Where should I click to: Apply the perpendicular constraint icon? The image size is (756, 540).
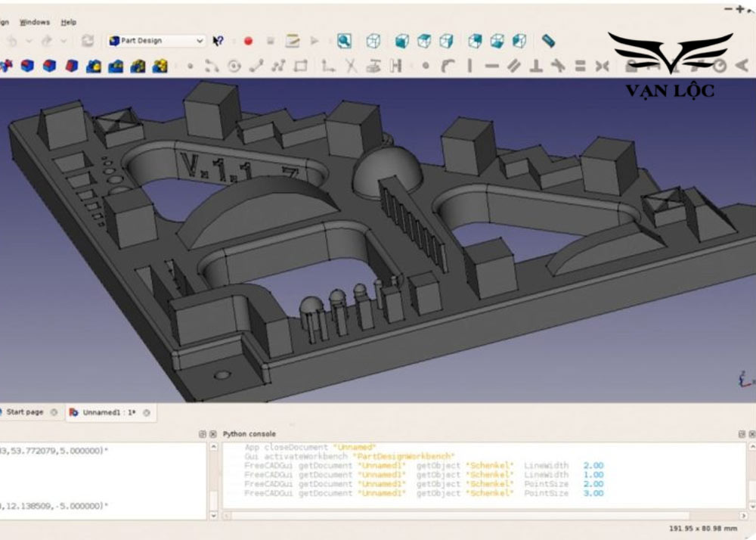pos(535,64)
